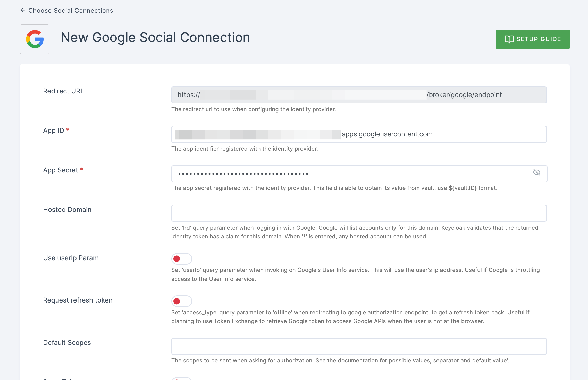This screenshot has height=380, width=588.
Task: Click the Default Scopes label
Action: click(67, 343)
